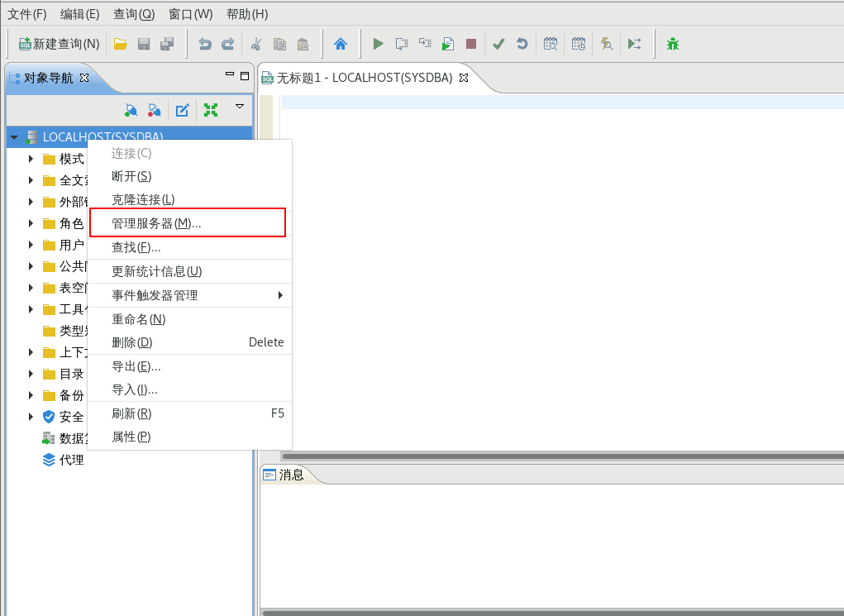This screenshot has height=616, width=844.
Task: Select 导出(E)... in context menu
Action: tap(189, 366)
